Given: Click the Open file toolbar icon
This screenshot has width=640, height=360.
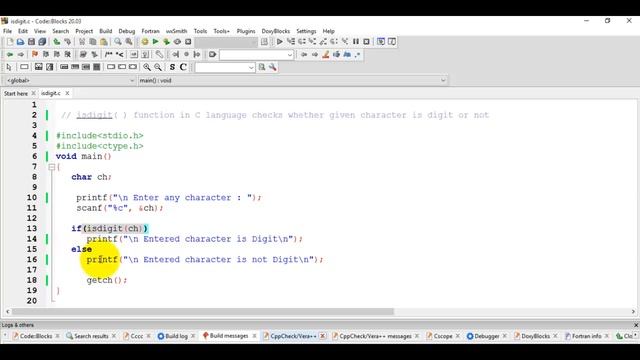Looking at the screenshot, I should 20,42.
